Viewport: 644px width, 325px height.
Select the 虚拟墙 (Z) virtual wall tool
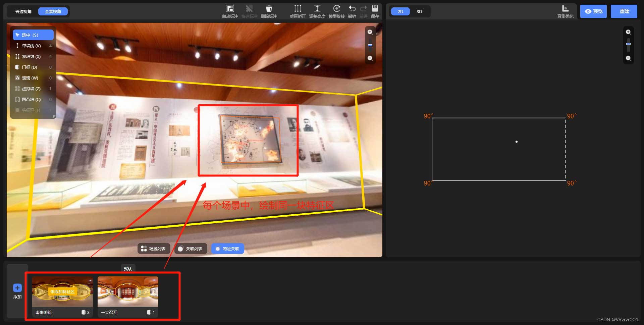click(x=33, y=89)
